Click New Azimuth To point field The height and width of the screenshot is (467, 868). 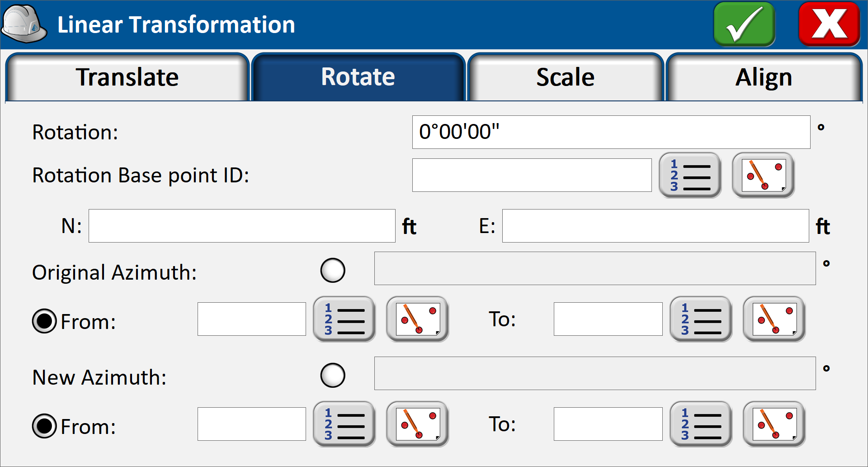click(608, 424)
